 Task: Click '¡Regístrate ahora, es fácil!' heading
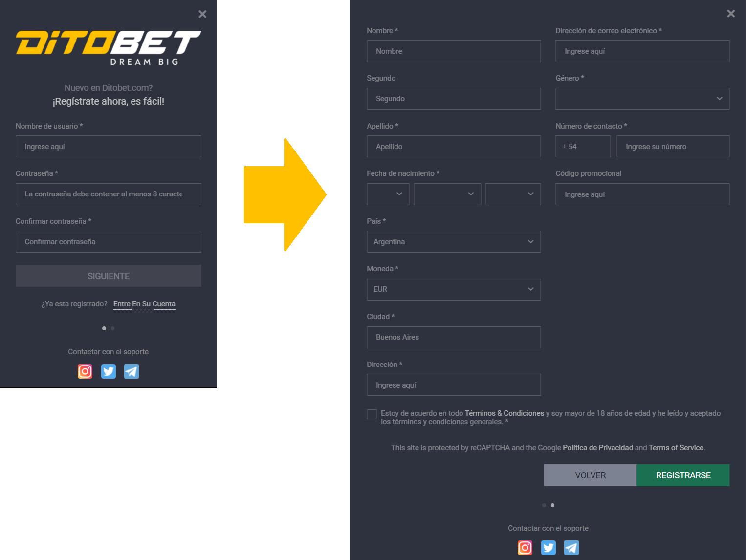pyautogui.click(x=109, y=101)
